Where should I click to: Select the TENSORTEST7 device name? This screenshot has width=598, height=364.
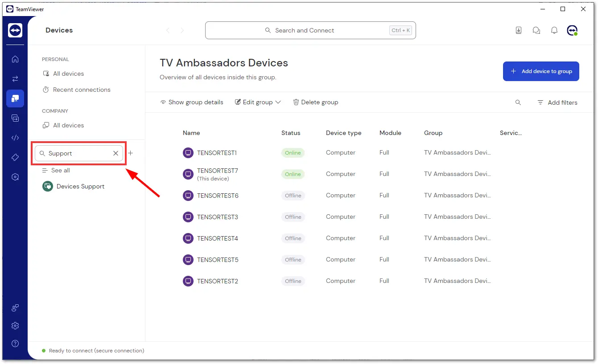[218, 171]
